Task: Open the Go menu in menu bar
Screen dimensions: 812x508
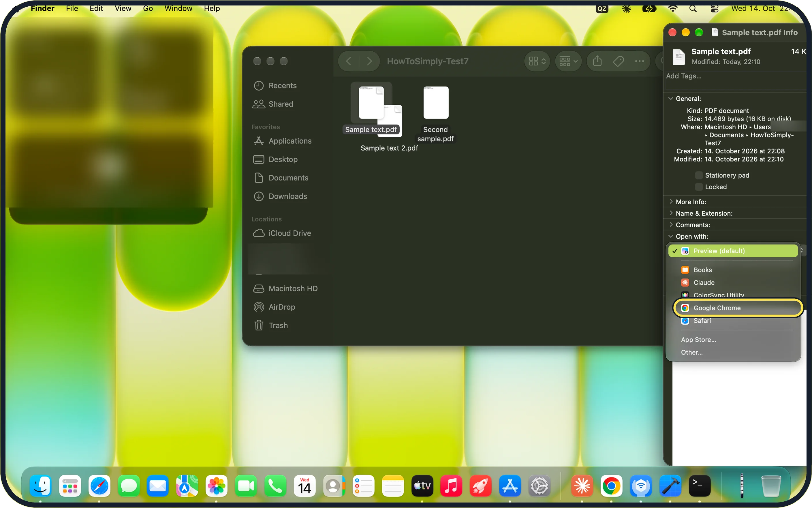Action: [148, 8]
